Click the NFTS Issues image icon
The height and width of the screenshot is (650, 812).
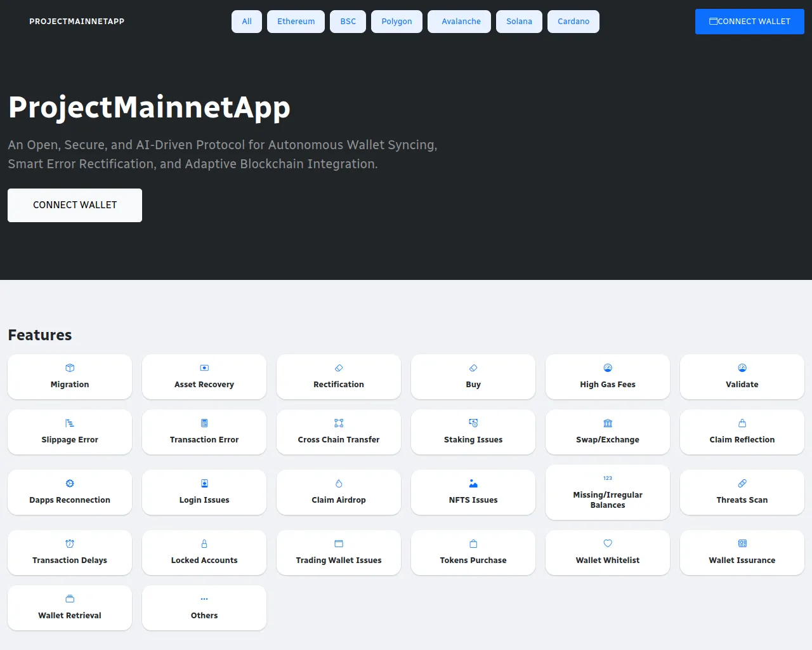point(473,484)
